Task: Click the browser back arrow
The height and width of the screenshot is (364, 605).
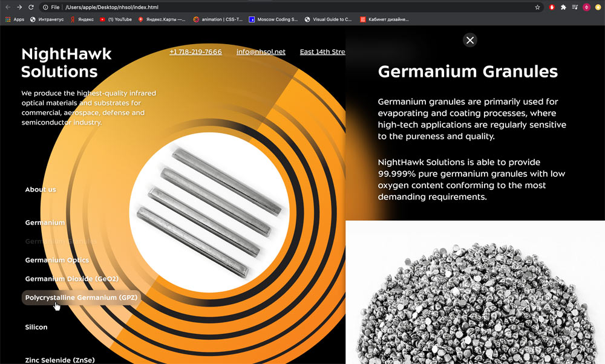Action: point(8,7)
